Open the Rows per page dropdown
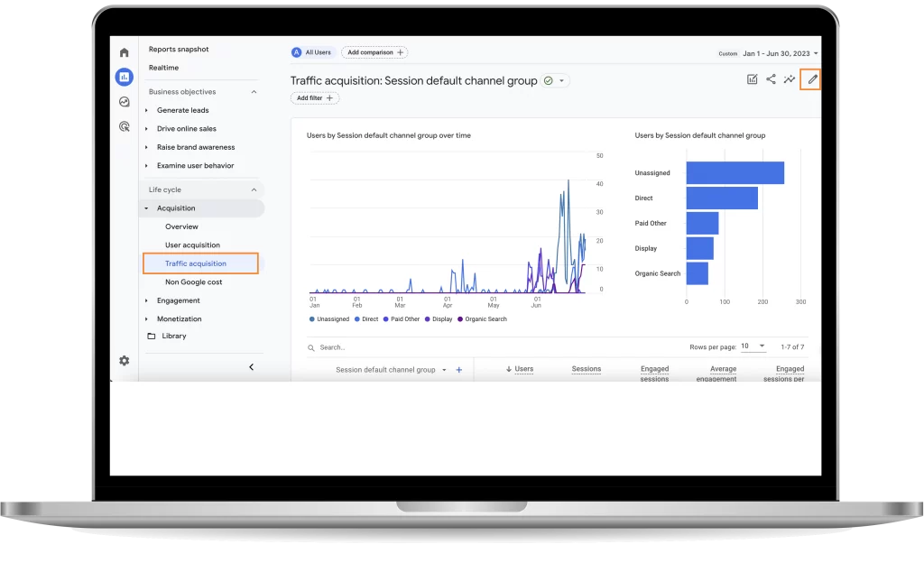This screenshot has width=924, height=563. coord(754,346)
